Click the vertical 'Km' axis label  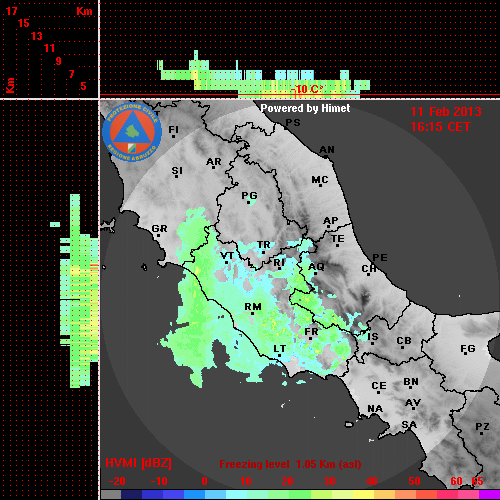10,85
